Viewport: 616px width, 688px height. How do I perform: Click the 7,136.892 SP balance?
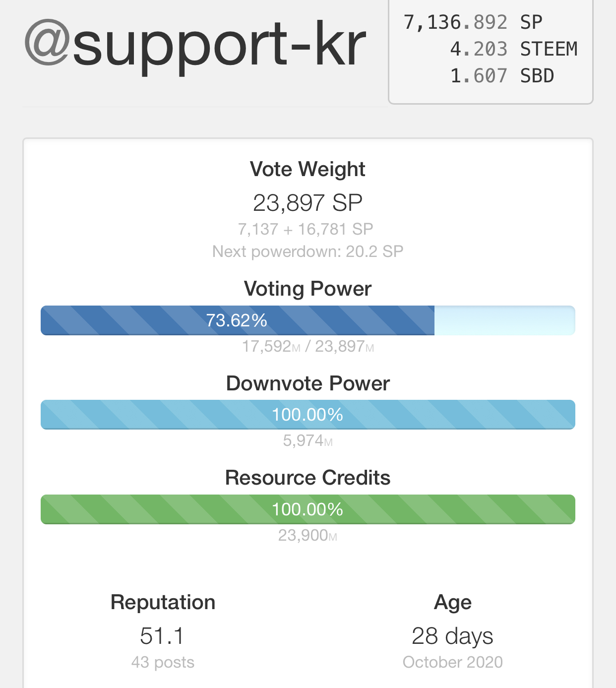tap(473, 22)
